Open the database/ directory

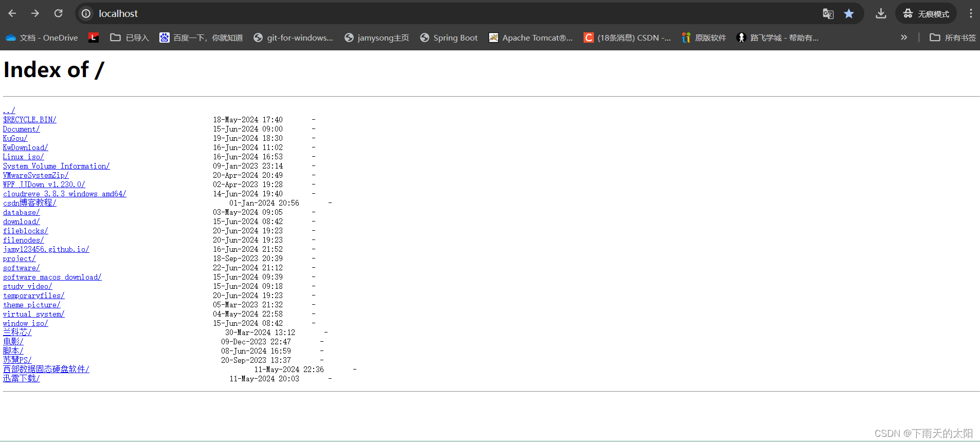pos(22,212)
